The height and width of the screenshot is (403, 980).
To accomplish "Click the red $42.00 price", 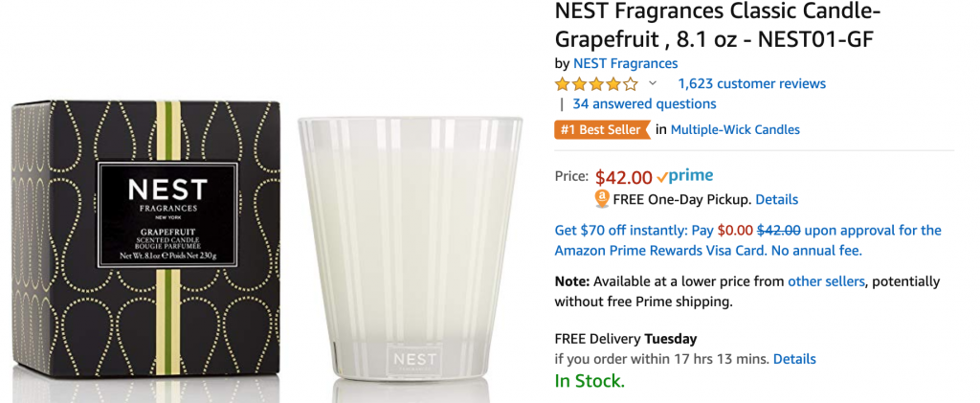I will click(x=623, y=177).
